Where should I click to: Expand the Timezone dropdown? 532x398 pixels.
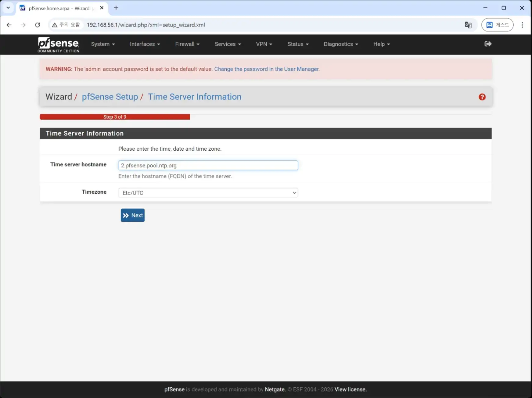tap(208, 193)
